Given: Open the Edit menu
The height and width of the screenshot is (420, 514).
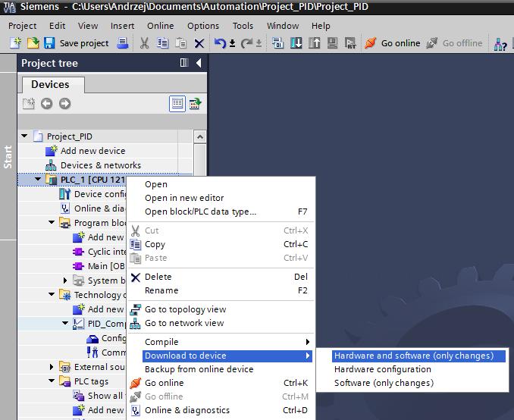Looking at the screenshot, I should click(58, 26).
